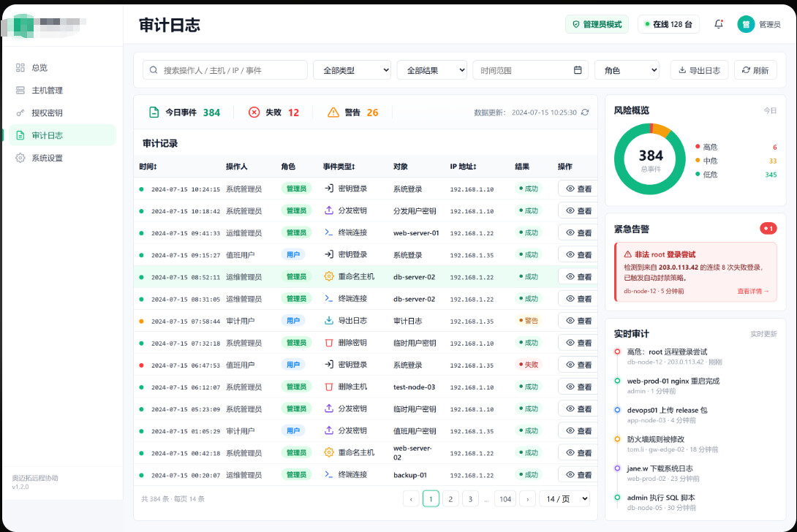Click the export log button

pos(700,70)
